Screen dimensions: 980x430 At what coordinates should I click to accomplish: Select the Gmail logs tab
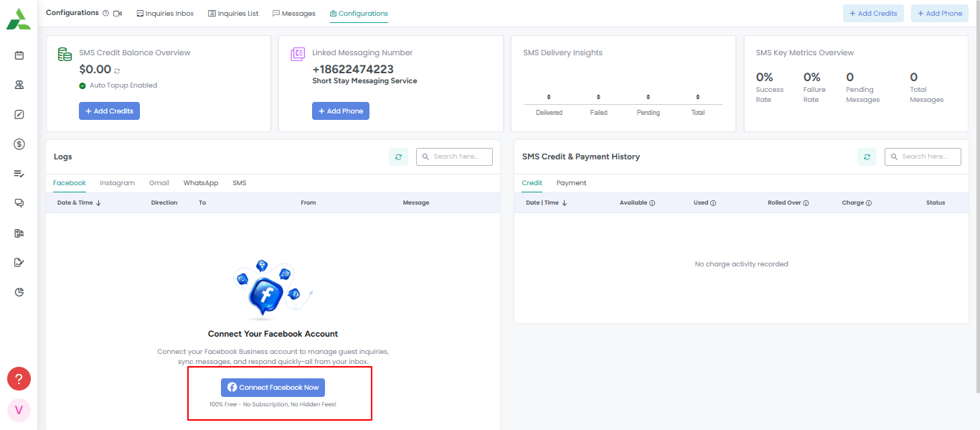pyautogui.click(x=159, y=183)
